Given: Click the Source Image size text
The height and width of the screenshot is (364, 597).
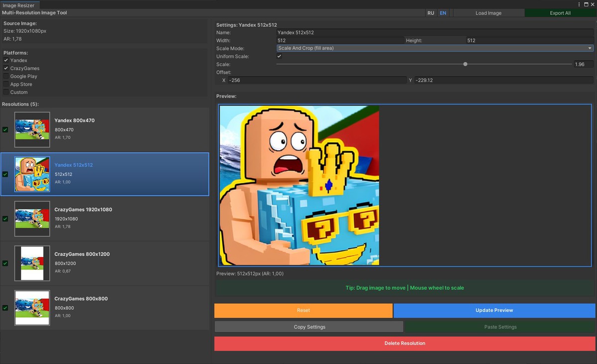Looking at the screenshot, I should point(25,31).
